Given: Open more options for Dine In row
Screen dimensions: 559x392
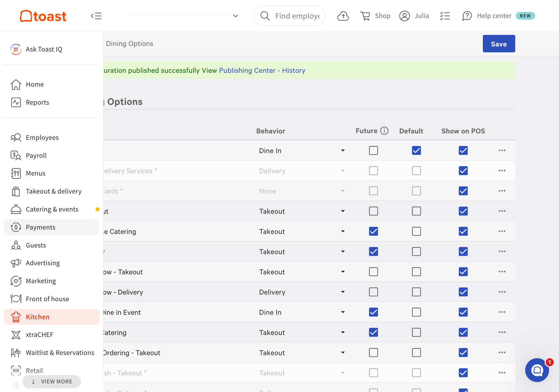Looking at the screenshot, I should click(x=502, y=150).
